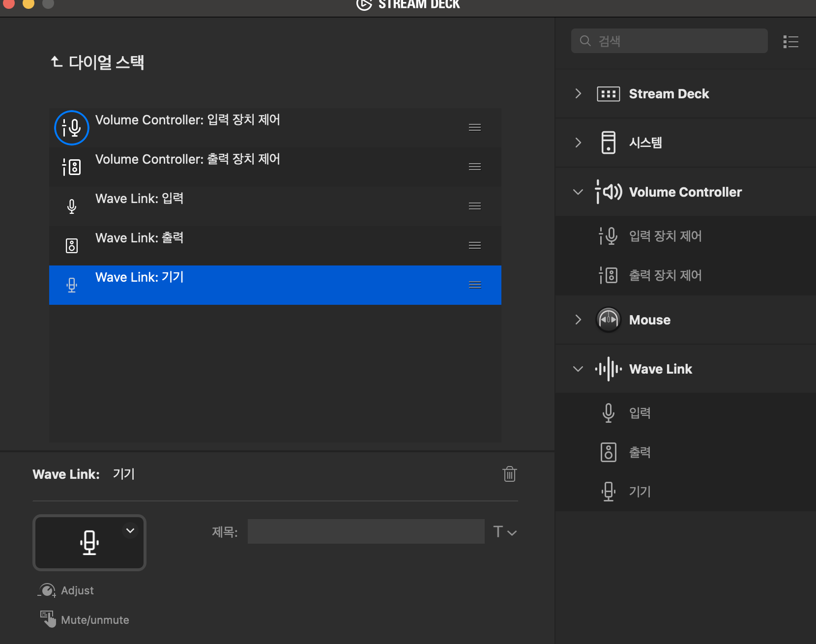
Task: Choose Wave Link 기기 label in sidebar
Action: click(x=640, y=492)
